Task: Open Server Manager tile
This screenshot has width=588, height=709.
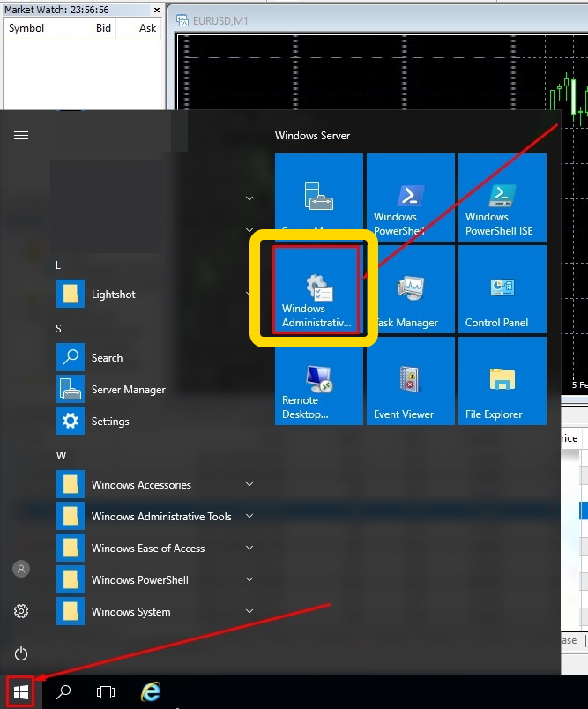Action: pyautogui.click(x=319, y=198)
